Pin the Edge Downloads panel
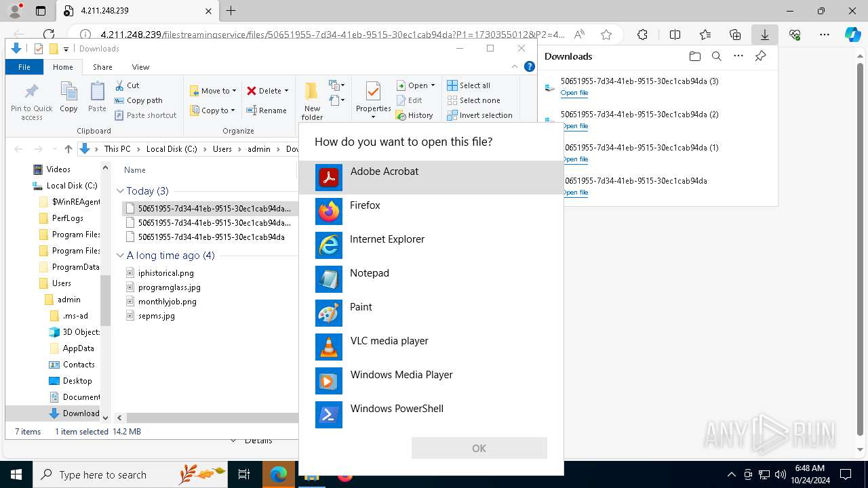The height and width of the screenshot is (488, 868). coord(761,56)
